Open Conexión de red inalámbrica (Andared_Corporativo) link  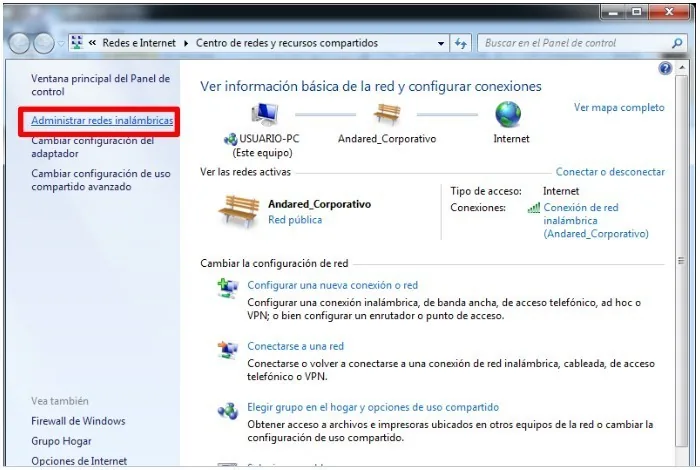(596, 220)
